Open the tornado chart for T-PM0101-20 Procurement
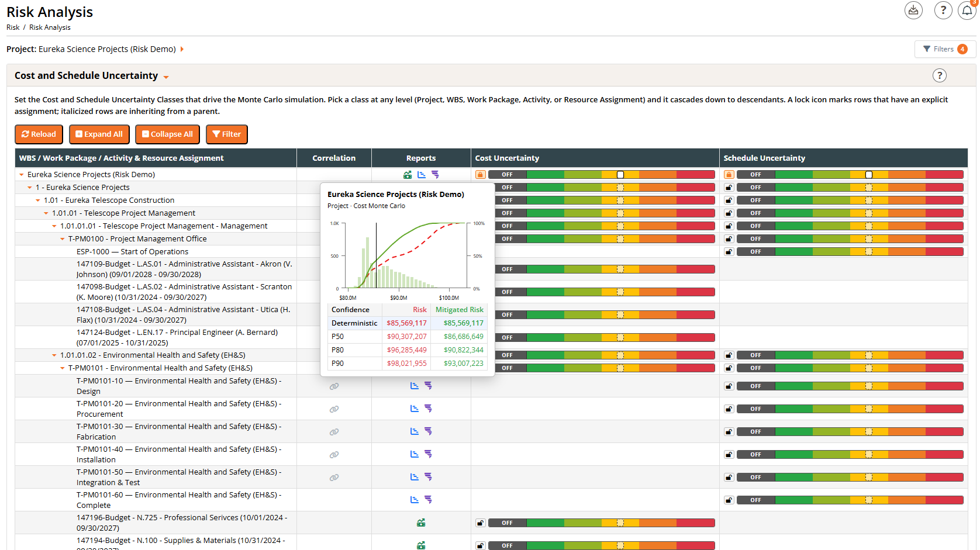Image resolution: width=980 pixels, height=550 pixels. point(429,409)
